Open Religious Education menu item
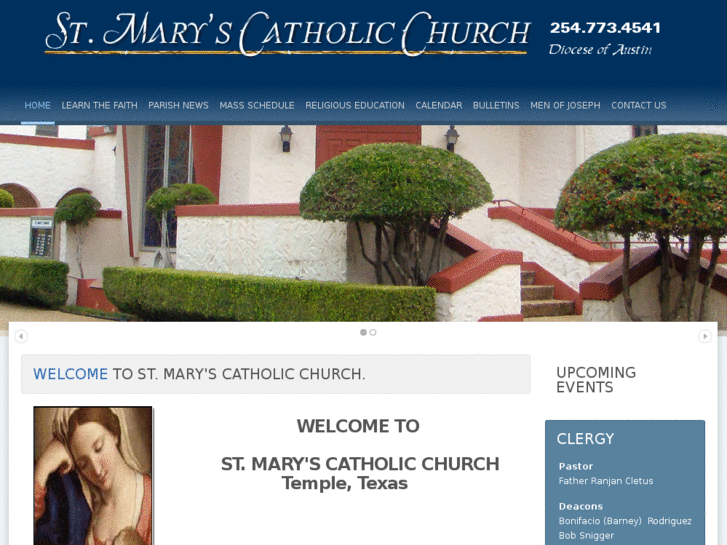727x545 pixels. click(x=355, y=105)
